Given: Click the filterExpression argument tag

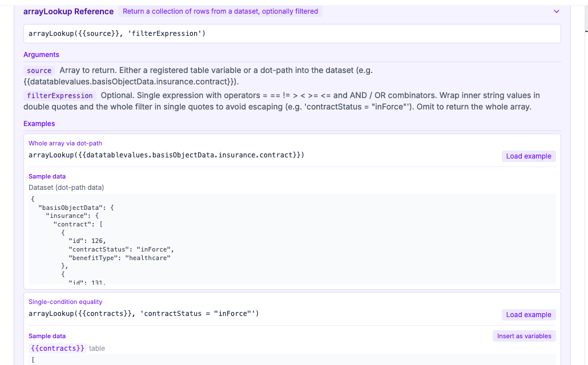Looking at the screenshot, I should 59,96.
